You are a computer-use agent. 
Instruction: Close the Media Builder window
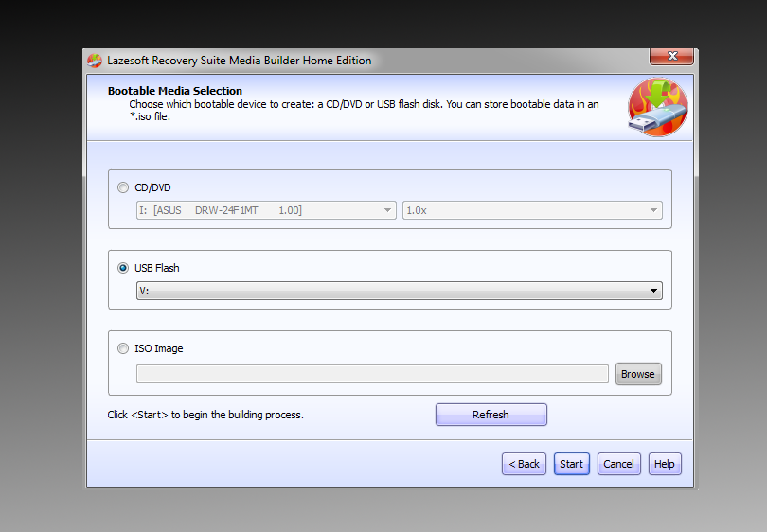click(671, 56)
